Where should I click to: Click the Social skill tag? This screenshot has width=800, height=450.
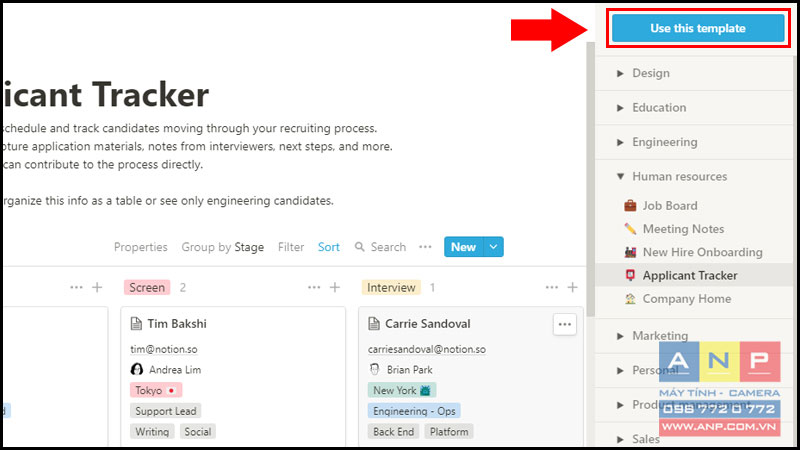tap(197, 432)
